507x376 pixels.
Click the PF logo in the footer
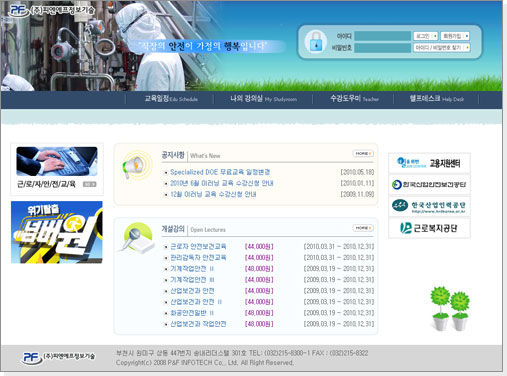tap(59, 357)
